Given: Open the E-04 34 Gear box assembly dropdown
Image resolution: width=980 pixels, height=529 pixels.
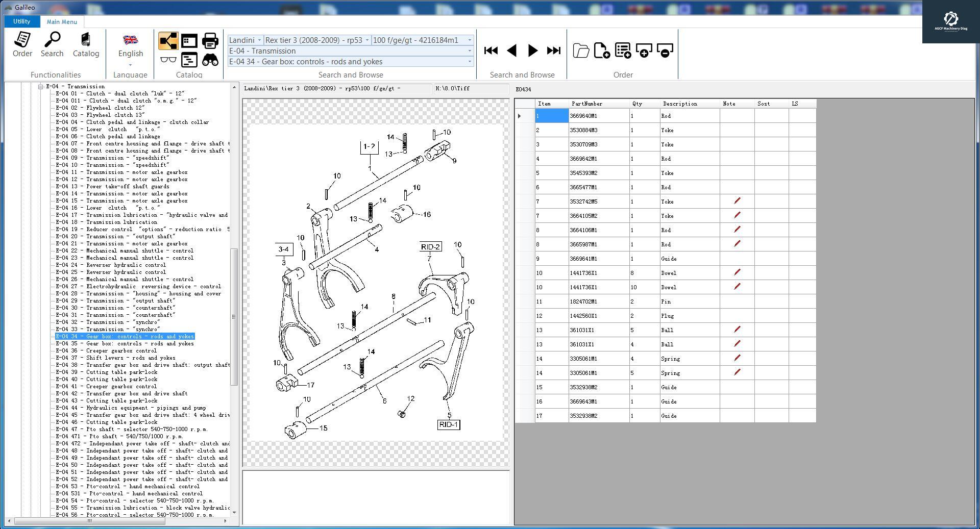Looking at the screenshot, I should pos(469,61).
